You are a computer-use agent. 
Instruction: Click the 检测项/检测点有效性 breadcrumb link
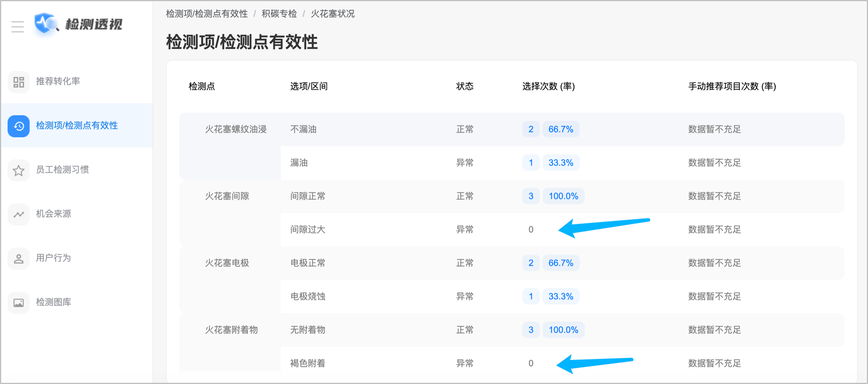pyautogui.click(x=207, y=14)
